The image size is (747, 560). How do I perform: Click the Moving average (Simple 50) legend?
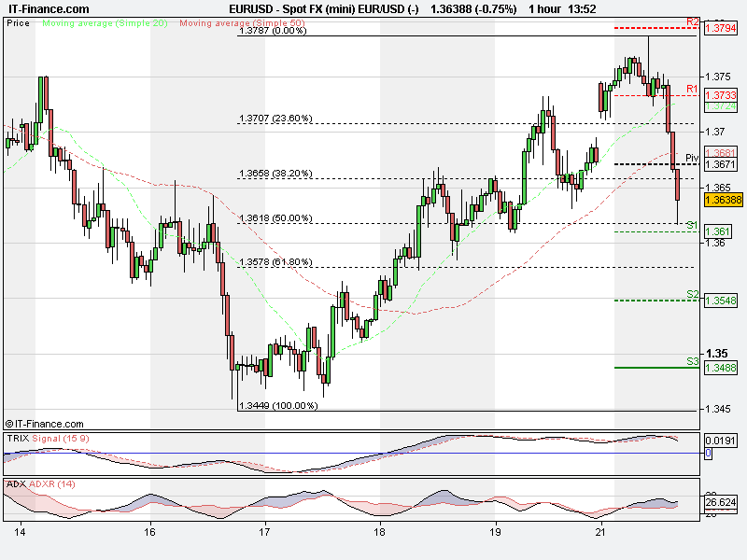242,22
